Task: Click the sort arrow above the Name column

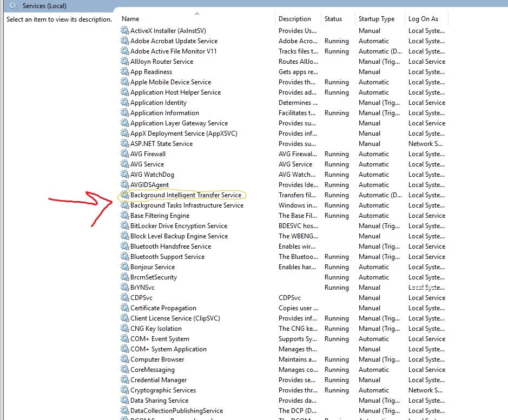Action: click(197, 14)
